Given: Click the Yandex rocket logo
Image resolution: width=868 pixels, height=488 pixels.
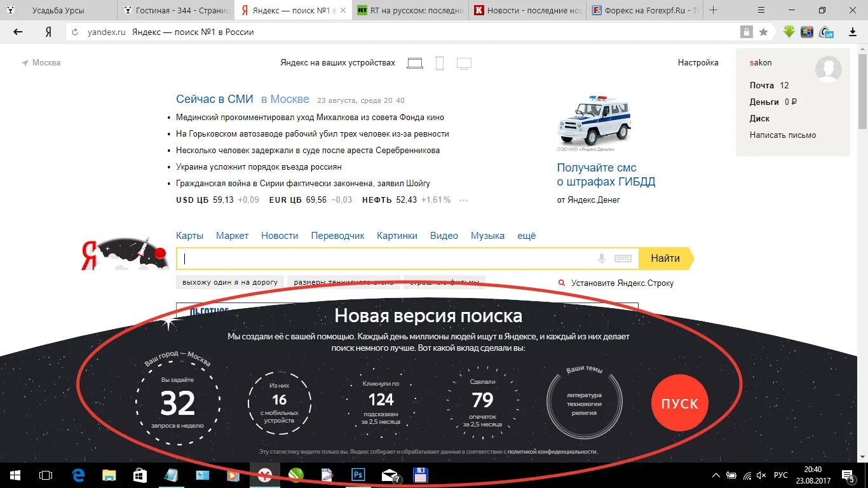Looking at the screenshot, I should coord(125,253).
